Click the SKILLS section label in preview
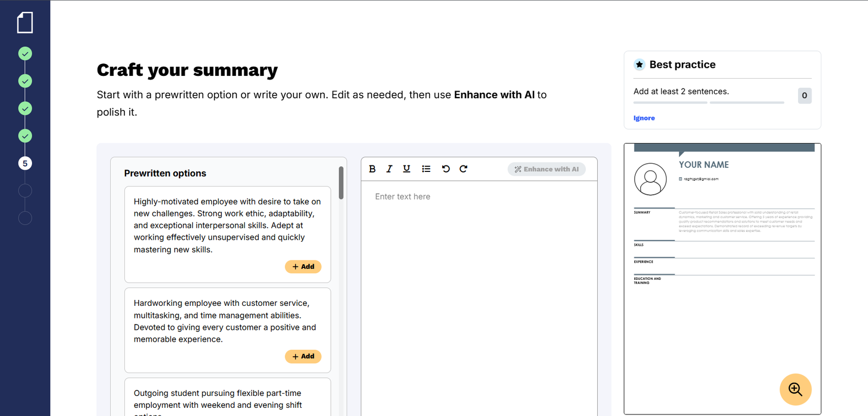868x416 pixels. (x=639, y=245)
